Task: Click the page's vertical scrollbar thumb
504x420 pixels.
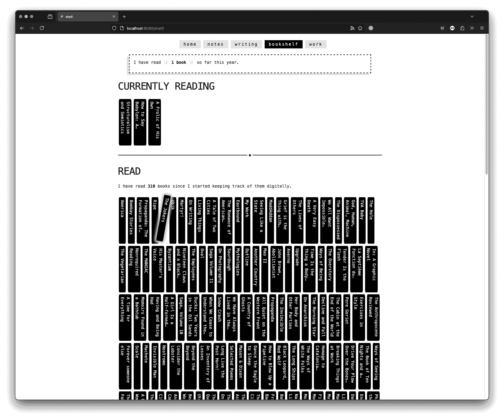Action: click(486, 105)
